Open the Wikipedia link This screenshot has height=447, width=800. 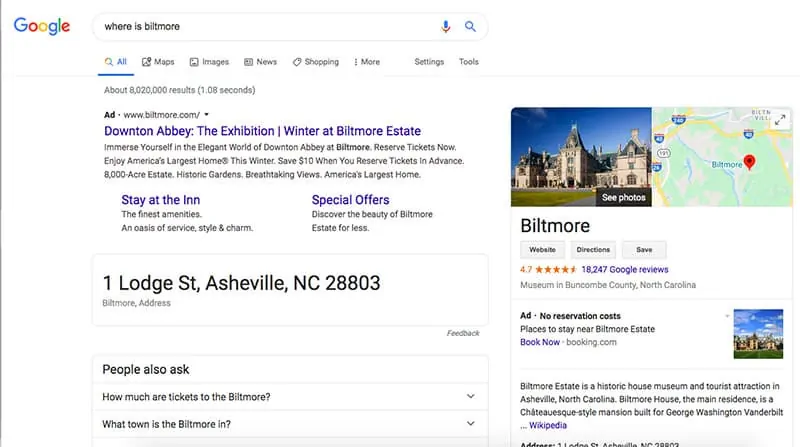tap(547, 425)
